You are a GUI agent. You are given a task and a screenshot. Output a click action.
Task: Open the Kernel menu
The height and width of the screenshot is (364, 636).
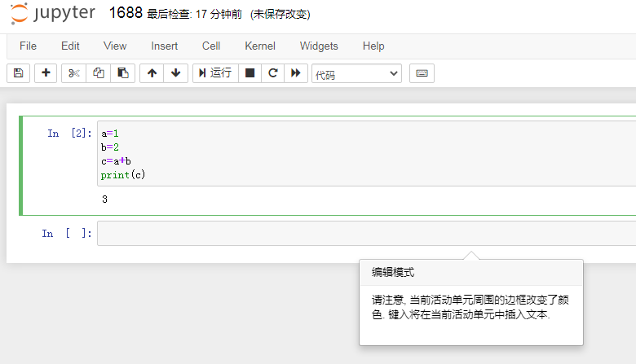pyautogui.click(x=260, y=46)
